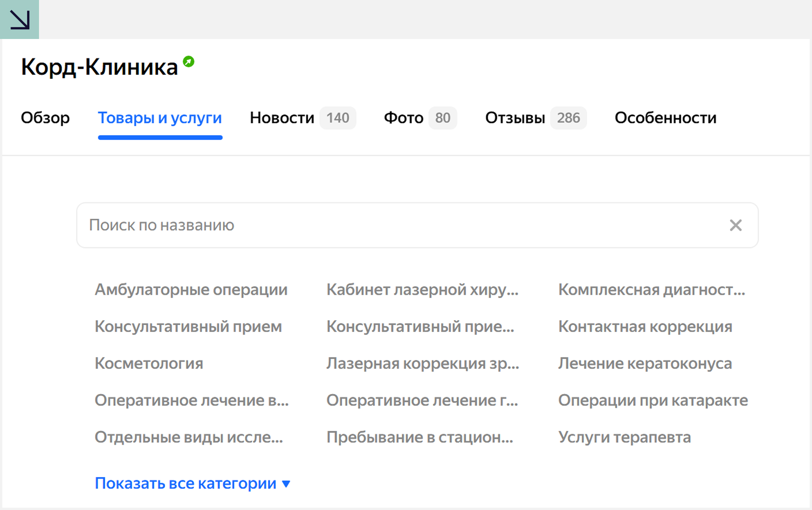Screen dimensions: 812x510
Task: Select the Комплексная диагност... category
Action: (651, 290)
